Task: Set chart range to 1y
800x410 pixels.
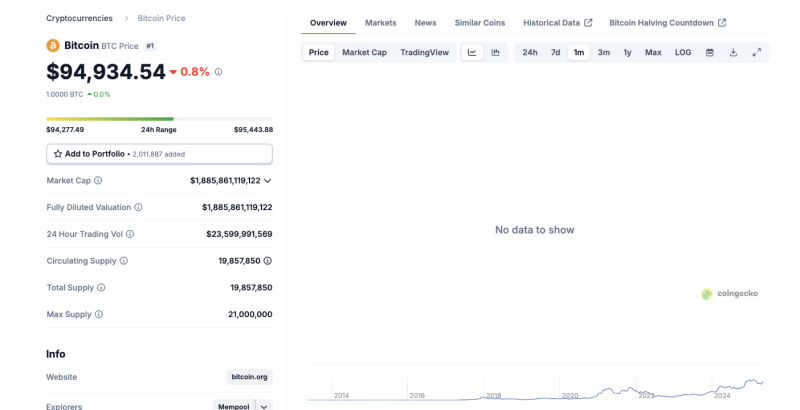Action: (x=628, y=53)
